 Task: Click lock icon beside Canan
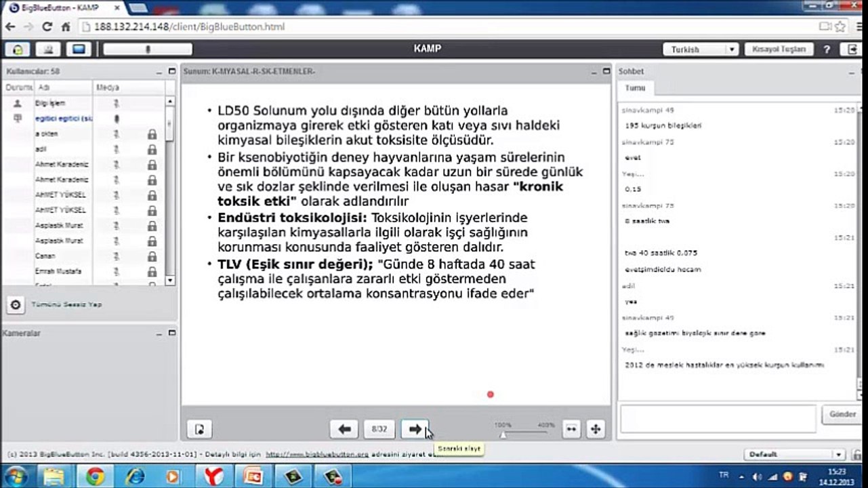coord(152,256)
